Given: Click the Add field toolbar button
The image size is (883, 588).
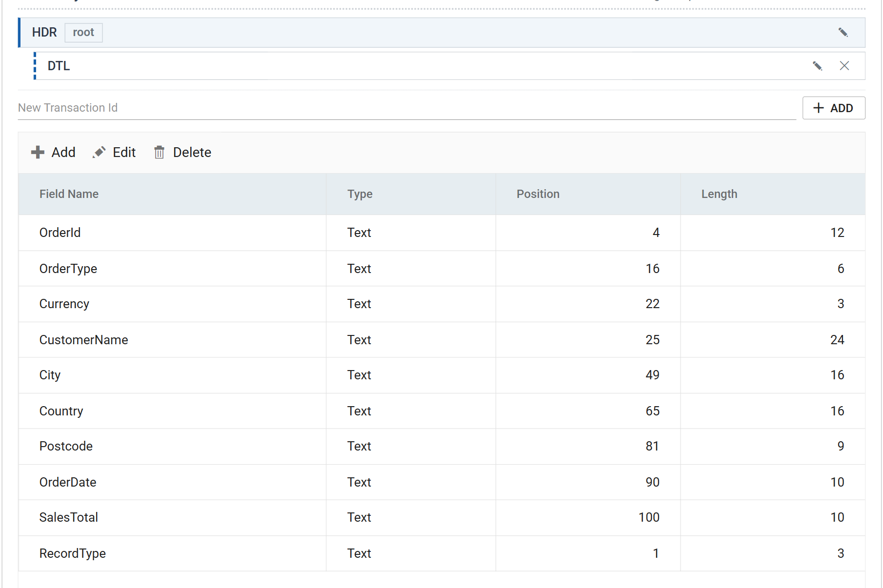Looking at the screenshot, I should pyautogui.click(x=53, y=153).
